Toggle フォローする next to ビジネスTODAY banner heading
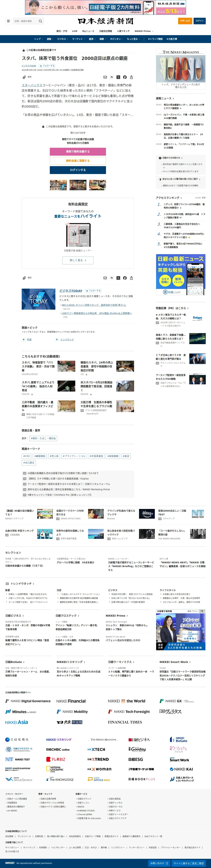The width and height of the screenshot is (211, 868). [x=93, y=290]
